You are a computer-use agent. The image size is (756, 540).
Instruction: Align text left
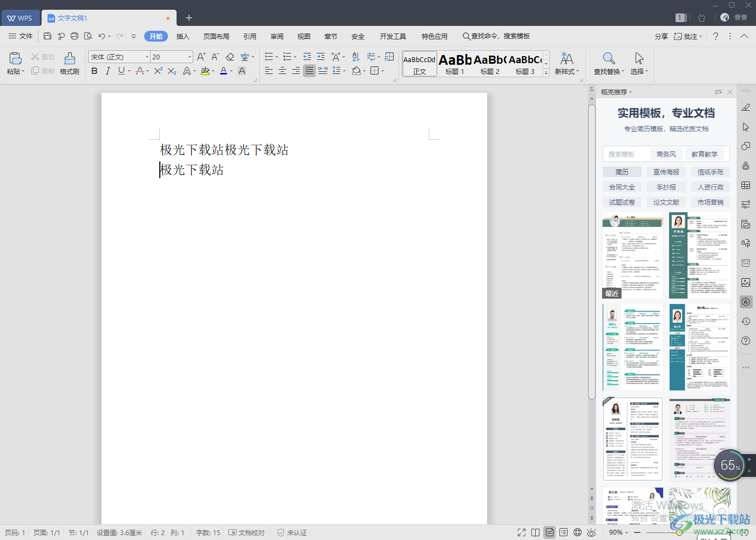coord(269,71)
